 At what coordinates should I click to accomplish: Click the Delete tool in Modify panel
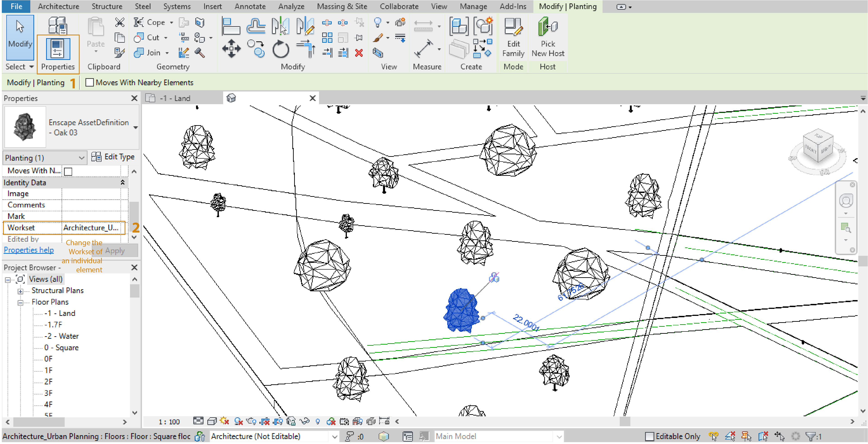[x=359, y=53]
